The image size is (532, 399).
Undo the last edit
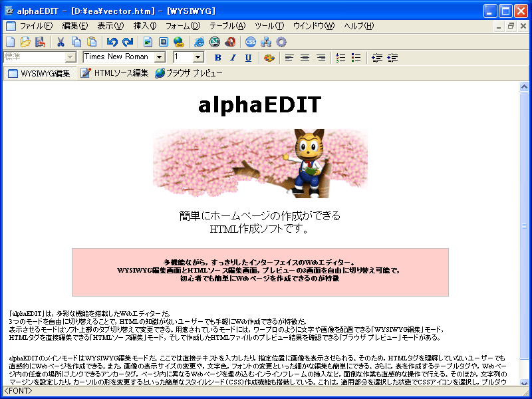(112, 42)
